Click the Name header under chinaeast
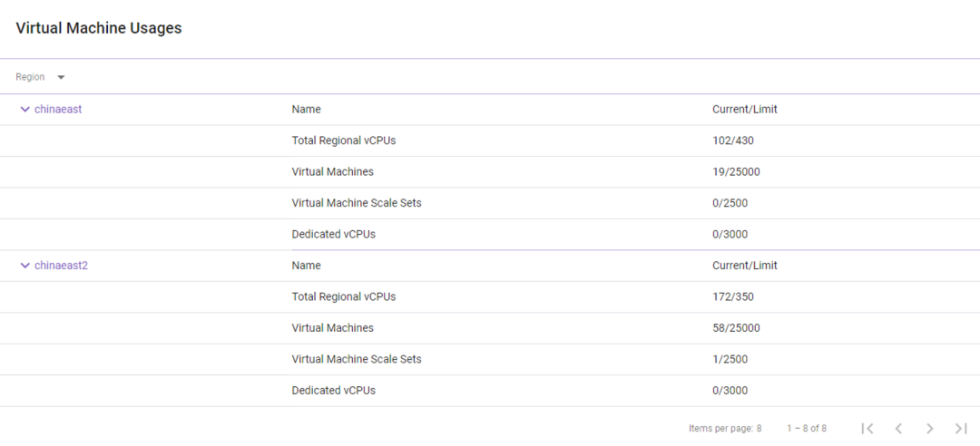Image resolution: width=980 pixels, height=446 pixels. coord(306,110)
